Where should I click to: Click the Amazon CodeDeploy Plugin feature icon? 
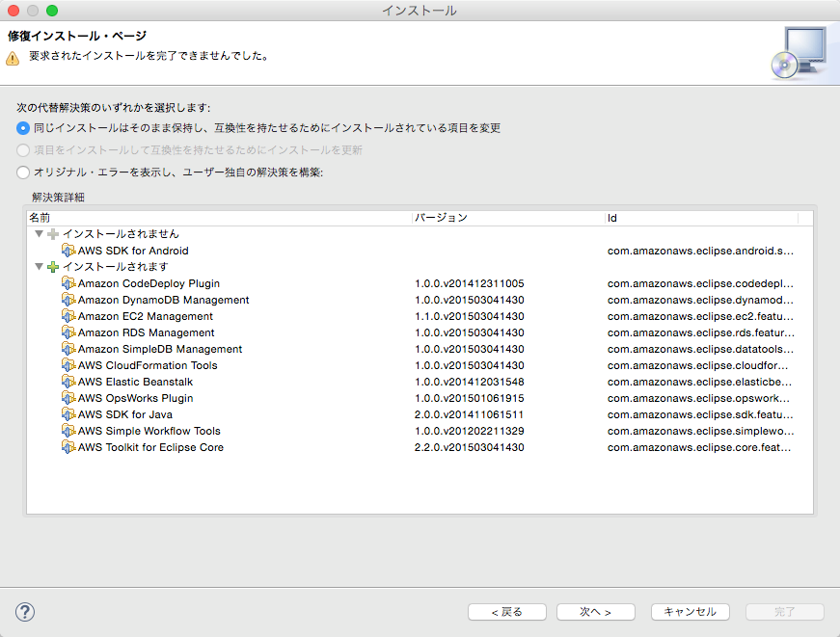click(x=68, y=283)
